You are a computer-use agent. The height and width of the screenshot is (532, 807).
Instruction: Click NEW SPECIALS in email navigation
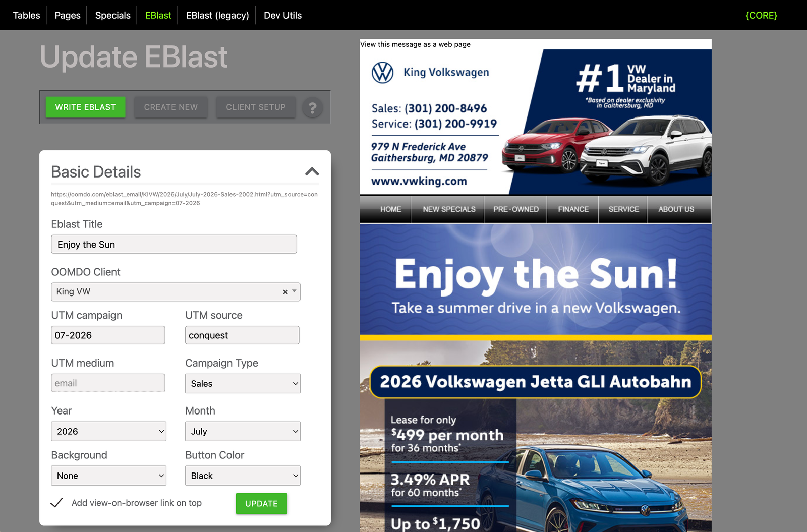click(x=449, y=209)
